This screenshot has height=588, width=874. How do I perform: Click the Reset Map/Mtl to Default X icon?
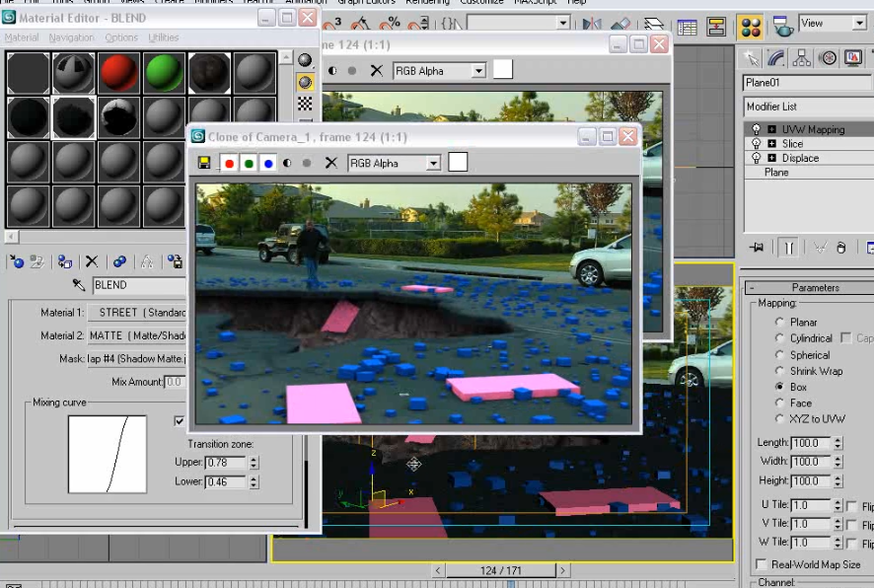(x=92, y=261)
